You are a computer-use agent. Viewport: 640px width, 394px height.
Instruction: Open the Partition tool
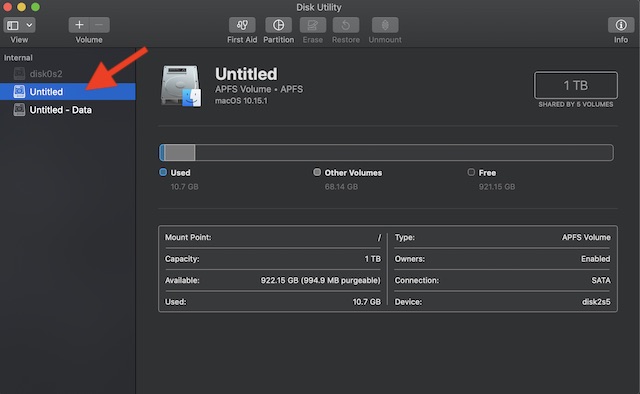[278, 25]
